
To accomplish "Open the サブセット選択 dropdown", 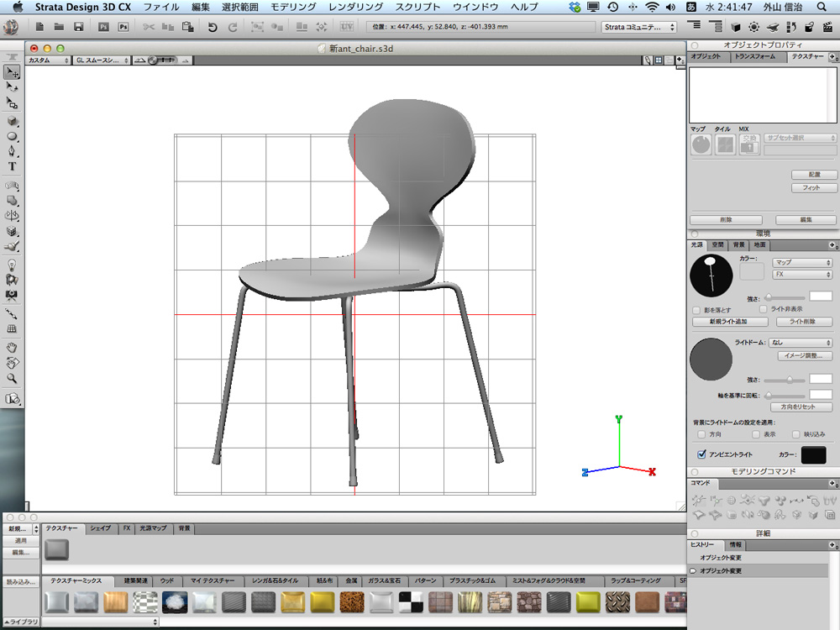I will click(x=800, y=139).
